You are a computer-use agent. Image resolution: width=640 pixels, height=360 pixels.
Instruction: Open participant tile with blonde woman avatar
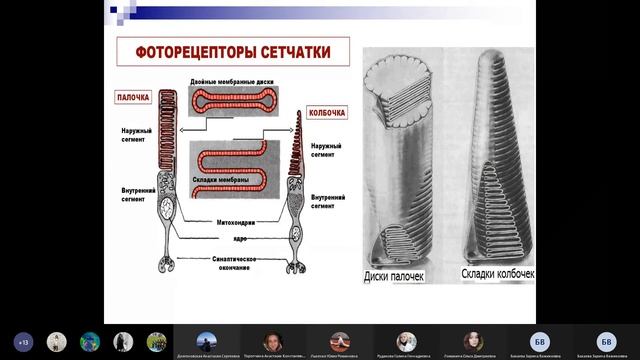[x=407, y=342]
